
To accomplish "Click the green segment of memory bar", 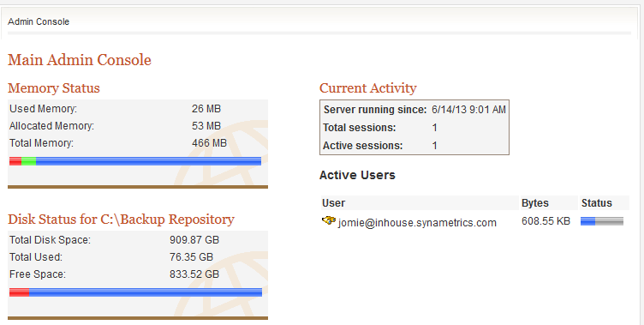I will pyautogui.click(x=28, y=161).
